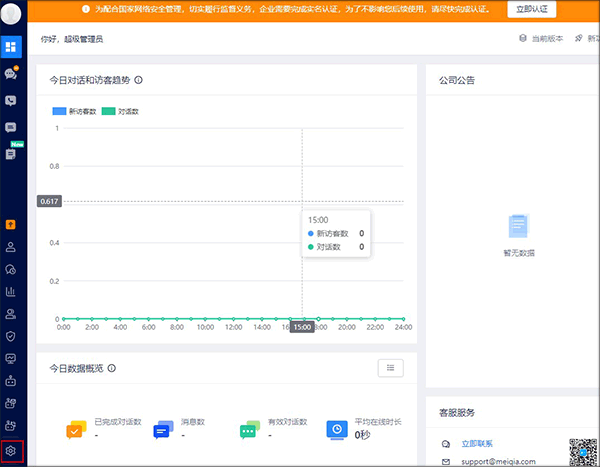The image size is (600, 467).
Task: Open the bar chart statistics sidebar icon
Action: coord(11,292)
